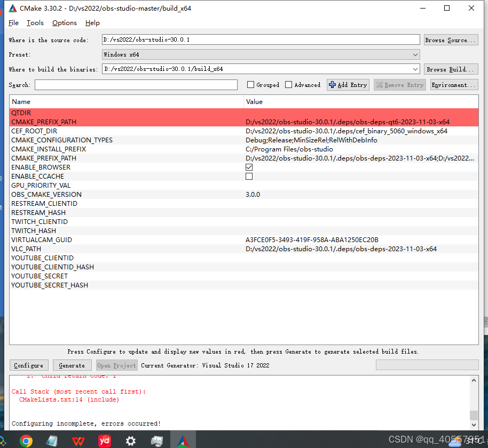This screenshot has width=488, height=448.
Task: Expand the Preset dropdown
Action: point(415,54)
